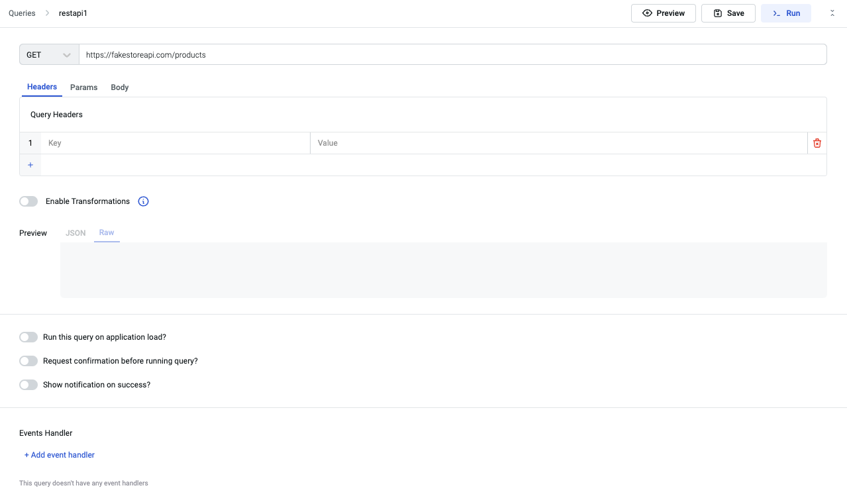Open the GET method dropdown
Viewport: 847px width, 504px height.
[49, 55]
